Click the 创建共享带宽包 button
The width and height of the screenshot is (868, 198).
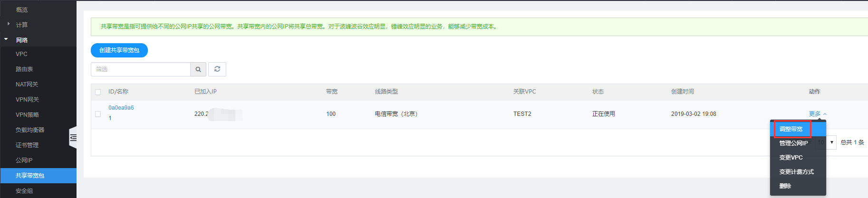[119, 50]
